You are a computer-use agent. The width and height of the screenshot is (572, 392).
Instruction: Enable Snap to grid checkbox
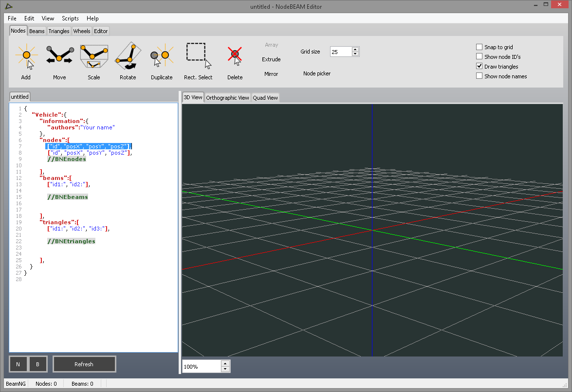pos(480,47)
